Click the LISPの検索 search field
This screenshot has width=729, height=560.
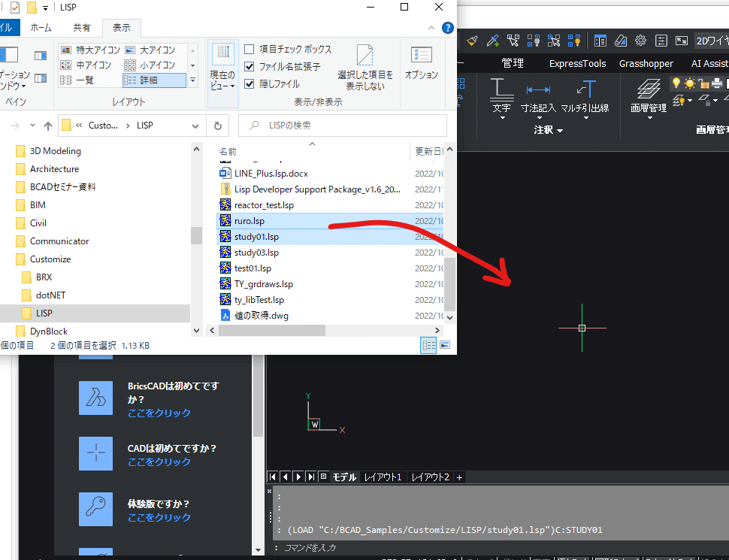343,126
